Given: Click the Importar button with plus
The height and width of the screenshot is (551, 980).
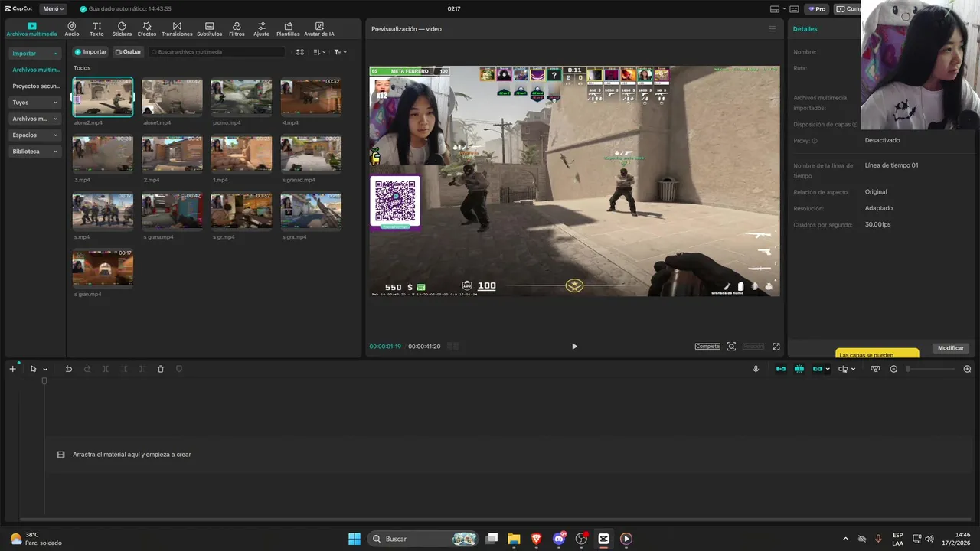Looking at the screenshot, I should tap(90, 52).
